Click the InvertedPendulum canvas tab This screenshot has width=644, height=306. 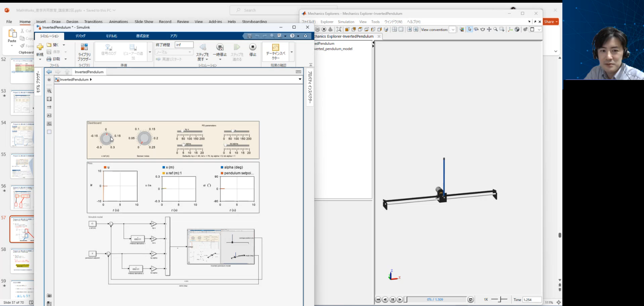tap(89, 72)
